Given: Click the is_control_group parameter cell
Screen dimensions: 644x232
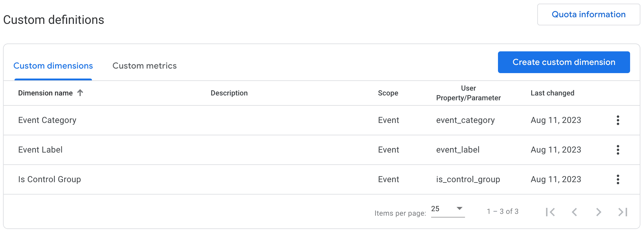Looking at the screenshot, I should point(468,179).
